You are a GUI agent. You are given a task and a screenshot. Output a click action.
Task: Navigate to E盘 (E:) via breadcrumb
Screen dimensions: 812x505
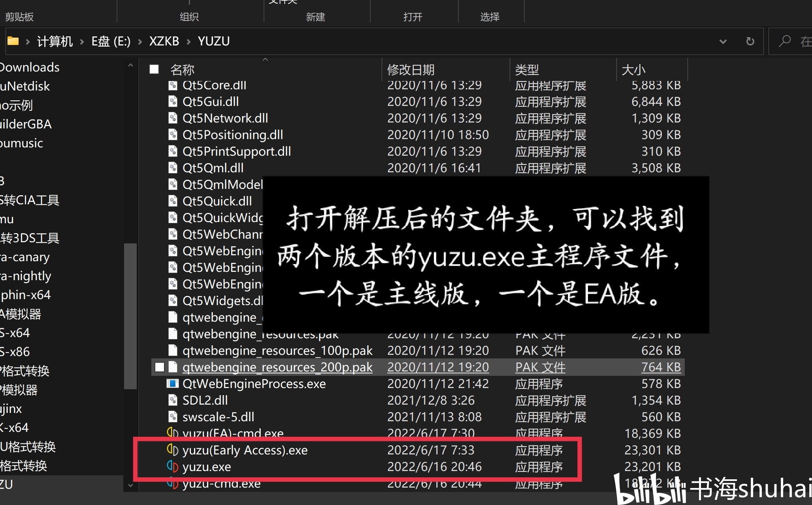[111, 41]
